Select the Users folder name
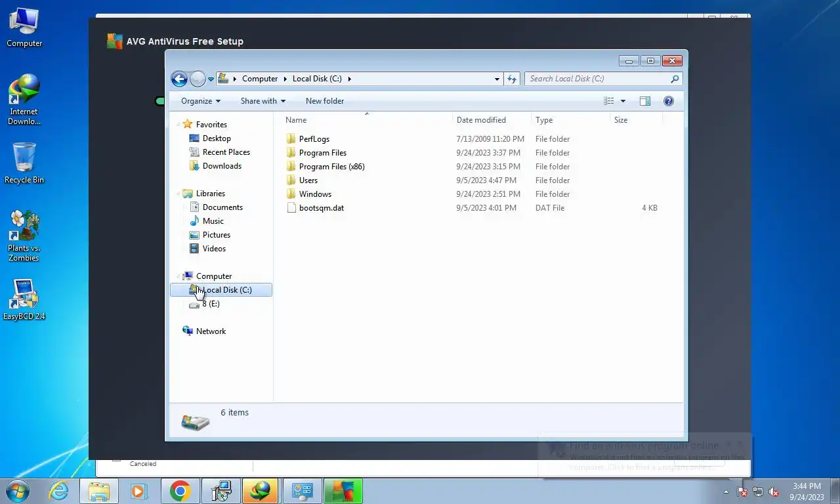This screenshot has width=840, height=504. (x=308, y=180)
